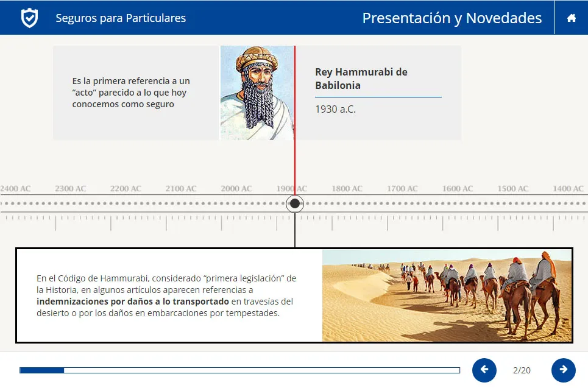Viewport: 588px width, 388px height.
Task: Jump to 2100 AC on timeline
Action: tap(181, 189)
